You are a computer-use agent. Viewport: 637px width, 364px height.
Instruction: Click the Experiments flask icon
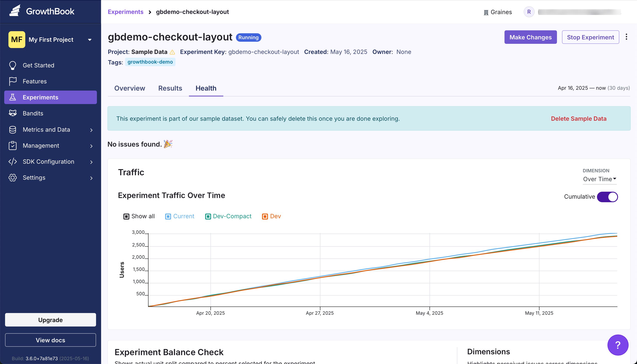[12, 97]
